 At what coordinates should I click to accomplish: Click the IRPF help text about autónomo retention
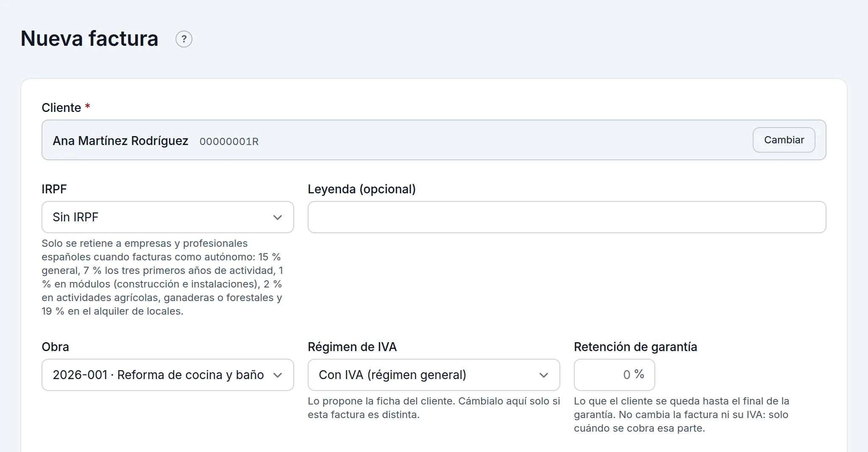pyautogui.click(x=163, y=277)
